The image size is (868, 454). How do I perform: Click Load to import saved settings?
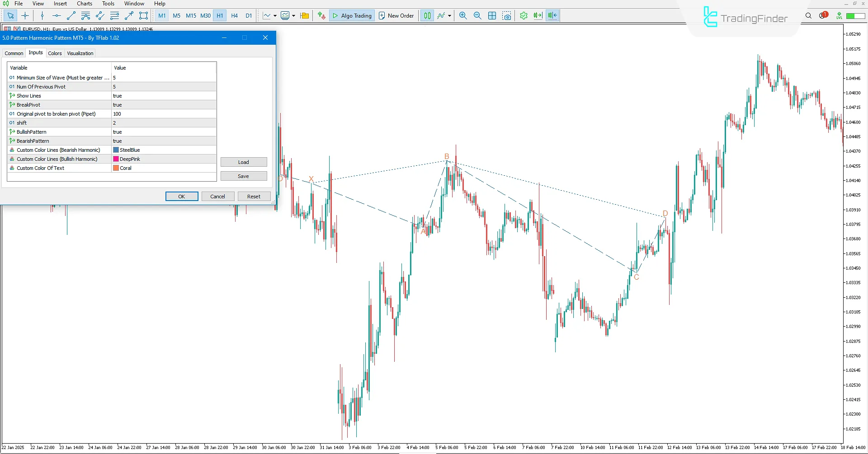tap(244, 162)
